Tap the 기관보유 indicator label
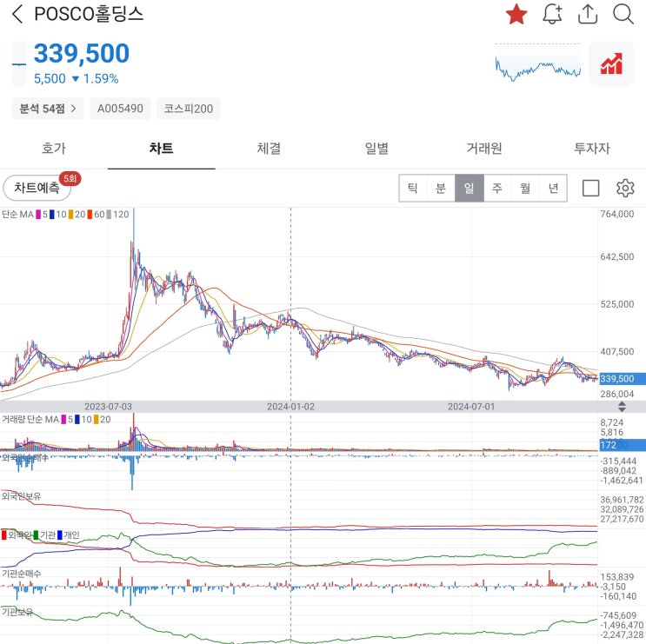 pyautogui.click(x=17, y=613)
